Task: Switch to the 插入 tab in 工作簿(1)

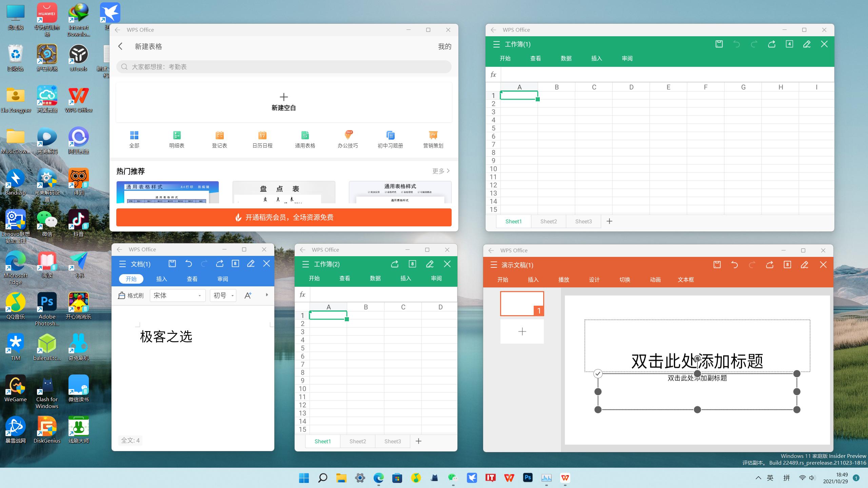Action: pos(596,58)
